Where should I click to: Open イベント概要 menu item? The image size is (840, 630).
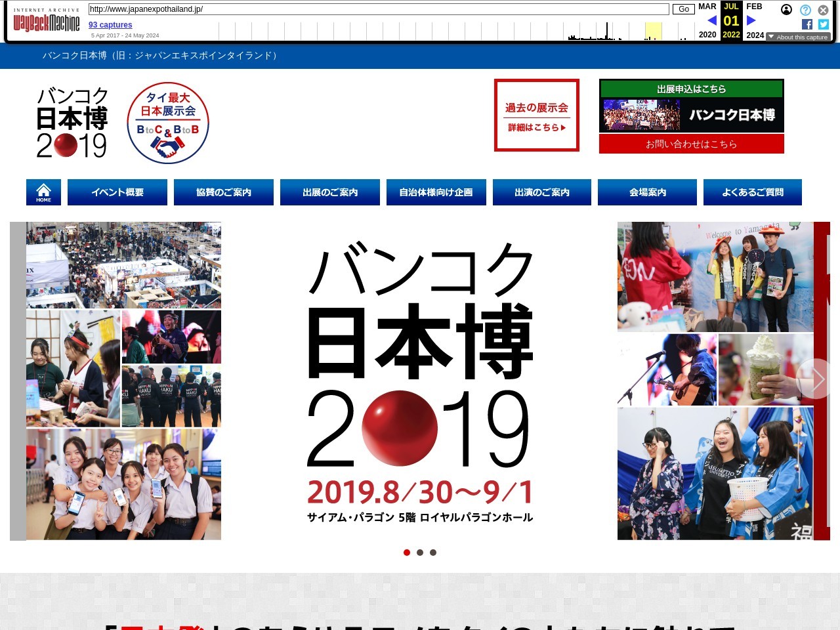pyautogui.click(x=117, y=192)
